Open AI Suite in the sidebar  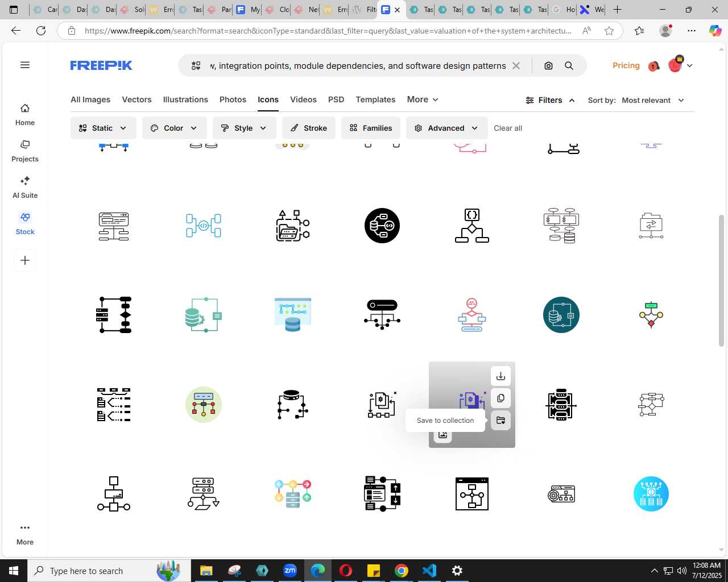tap(25, 188)
